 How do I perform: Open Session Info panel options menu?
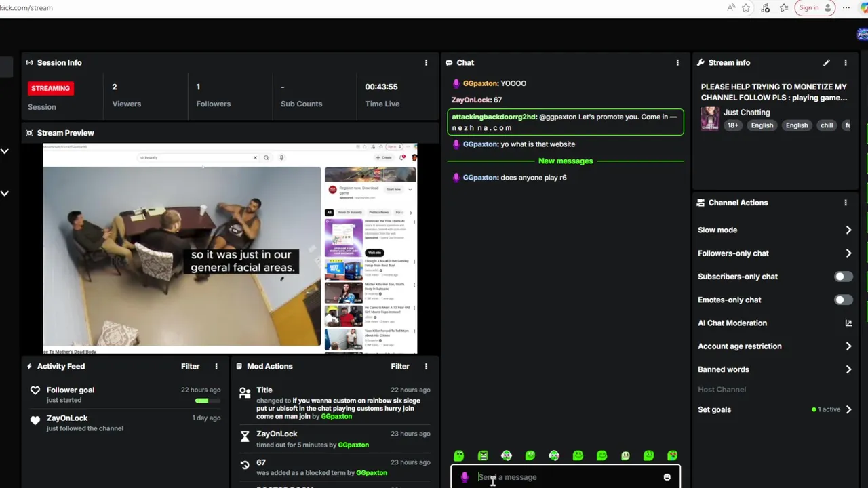(x=426, y=62)
